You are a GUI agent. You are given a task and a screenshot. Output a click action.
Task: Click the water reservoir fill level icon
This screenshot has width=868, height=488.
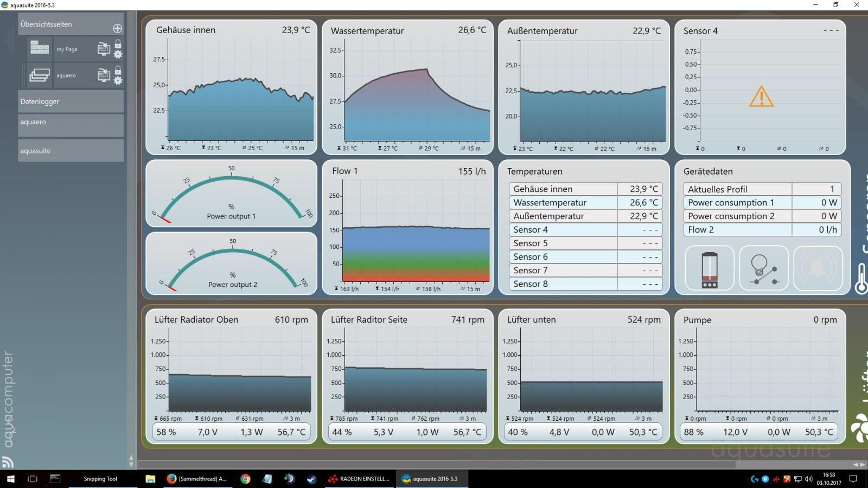click(x=710, y=269)
